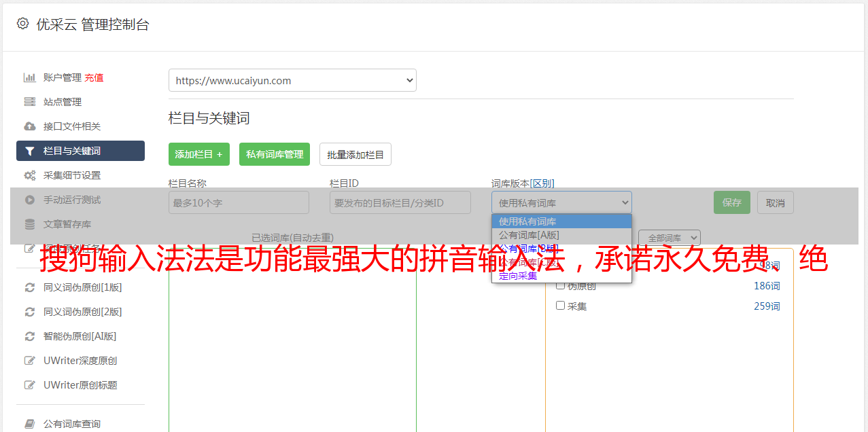The height and width of the screenshot is (432, 868).
Task: Click the 已选词库(自动去重) label
Action: 292,238
